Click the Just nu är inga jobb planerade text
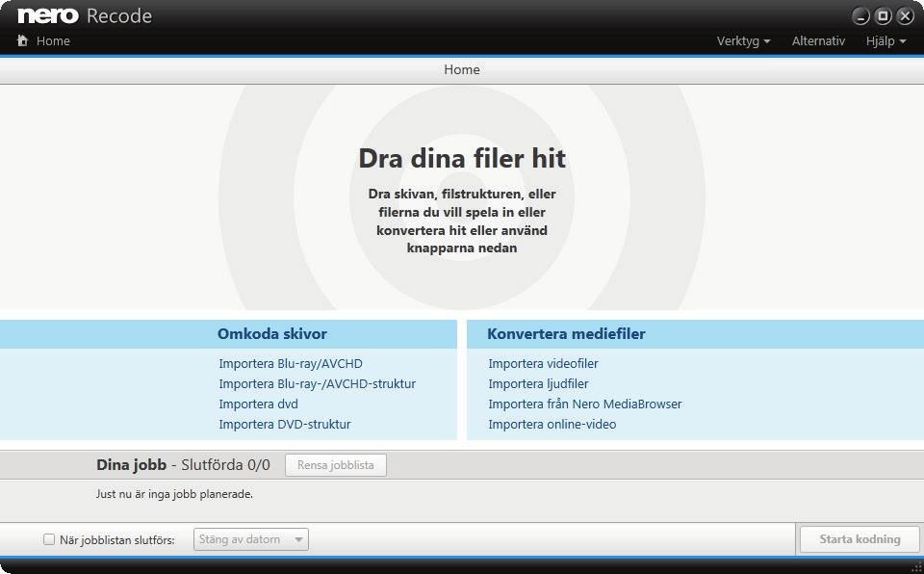Screen dimensions: 924x574 (174, 494)
